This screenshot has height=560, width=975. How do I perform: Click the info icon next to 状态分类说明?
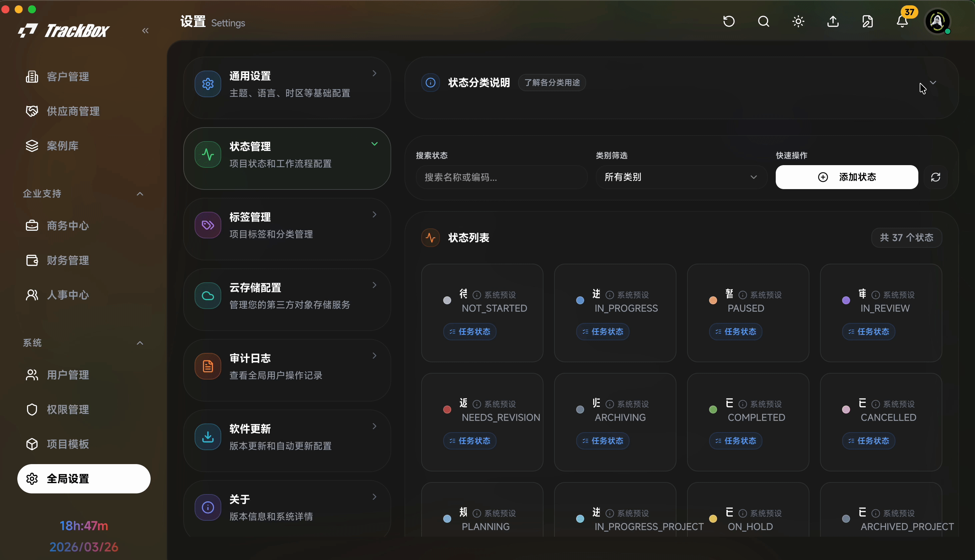coord(430,82)
